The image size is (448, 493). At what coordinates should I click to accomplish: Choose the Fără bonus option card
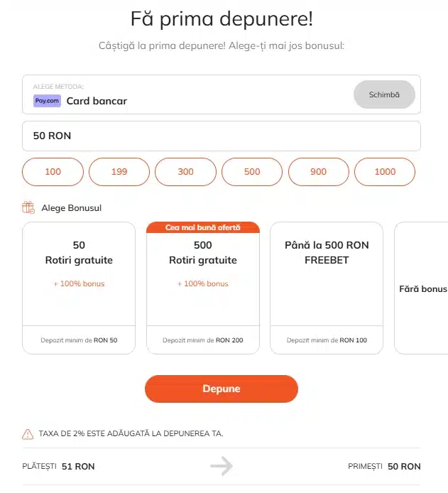(x=422, y=288)
